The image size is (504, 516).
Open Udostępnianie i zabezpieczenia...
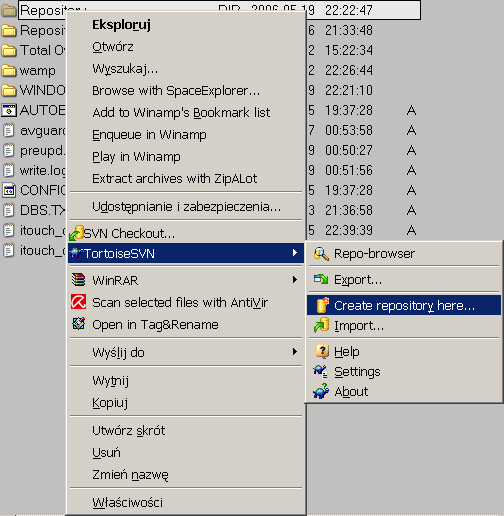click(186, 207)
